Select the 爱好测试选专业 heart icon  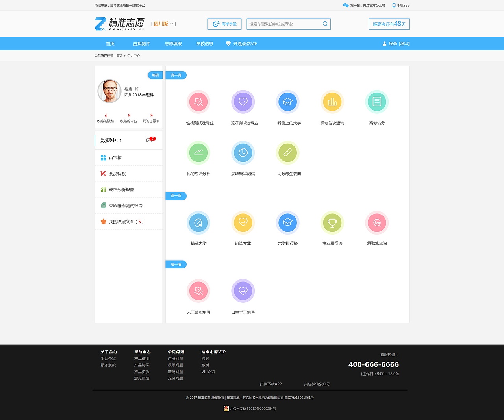(243, 102)
